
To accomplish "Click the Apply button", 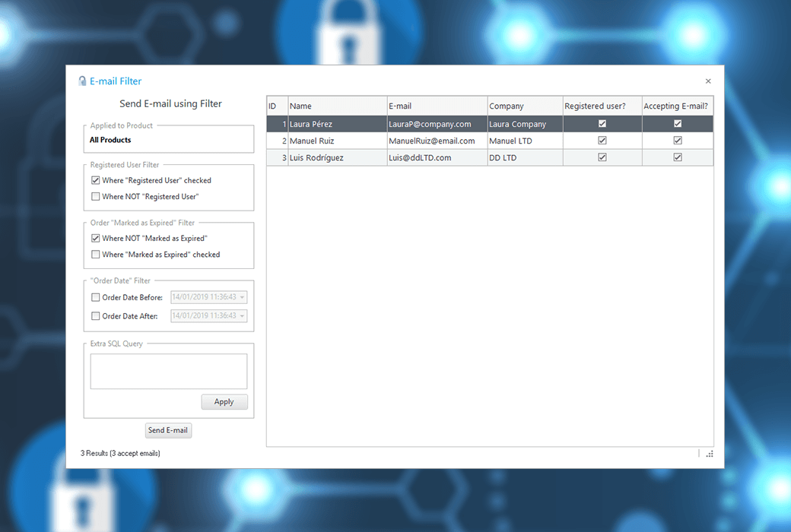I will pyautogui.click(x=224, y=402).
